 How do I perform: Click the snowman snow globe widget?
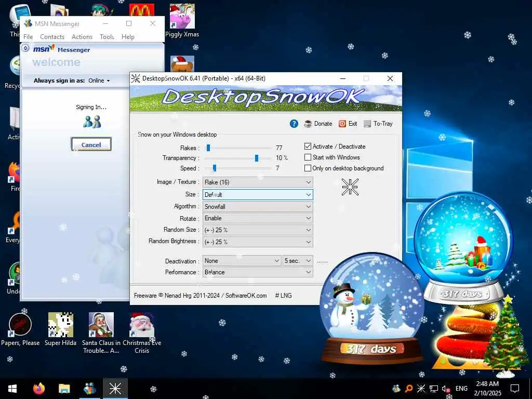click(371, 308)
